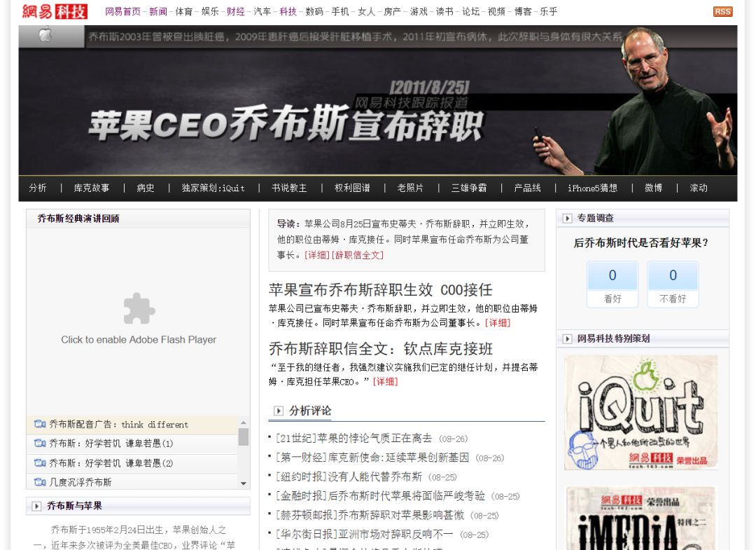Click the Apple logo in banner
Screen dimensions: 756x550
[x=45, y=36]
